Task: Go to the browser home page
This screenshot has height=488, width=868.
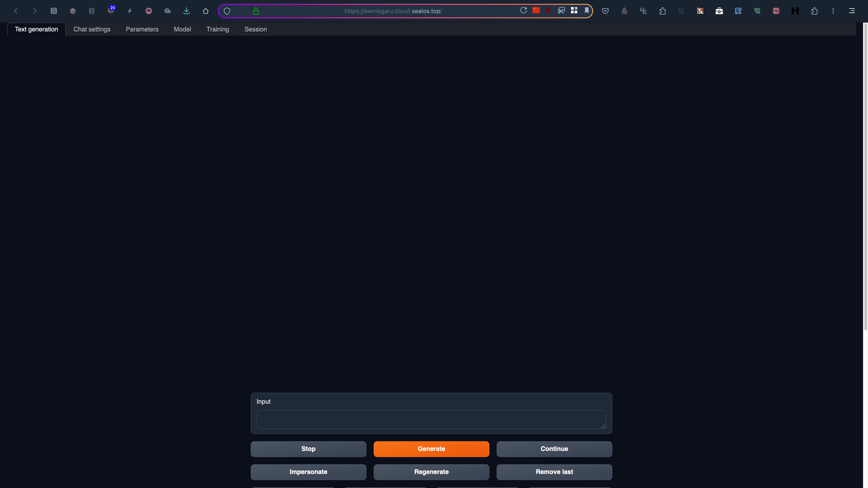Action: click(x=205, y=11)
